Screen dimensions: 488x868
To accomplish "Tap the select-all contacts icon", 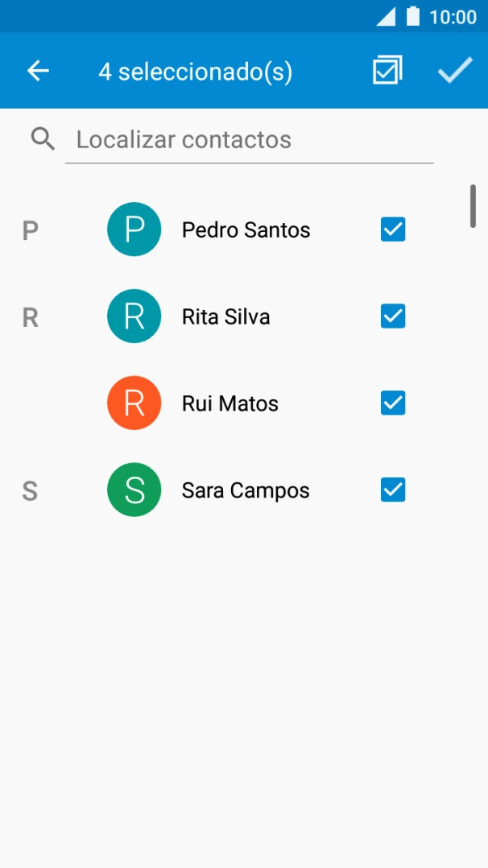I will tap(387, 71).
